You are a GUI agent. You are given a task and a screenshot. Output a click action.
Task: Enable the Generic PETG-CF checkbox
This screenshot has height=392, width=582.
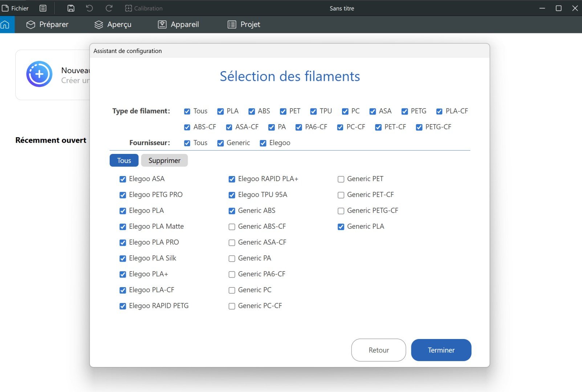(341, 211)
